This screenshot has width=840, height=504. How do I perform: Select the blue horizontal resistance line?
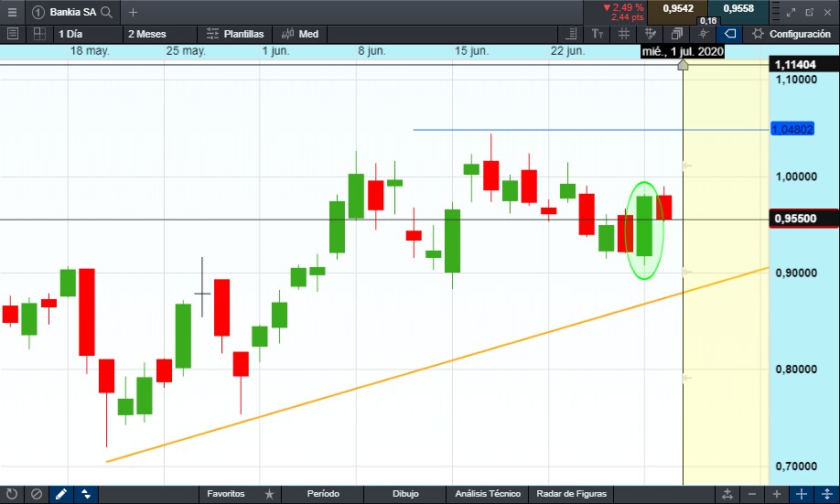pos(589,130)
